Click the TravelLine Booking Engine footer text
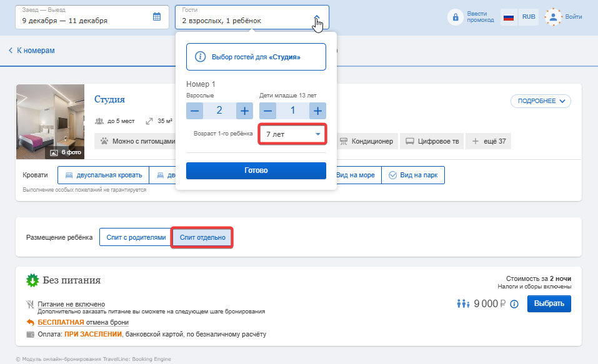 [94, 359]
